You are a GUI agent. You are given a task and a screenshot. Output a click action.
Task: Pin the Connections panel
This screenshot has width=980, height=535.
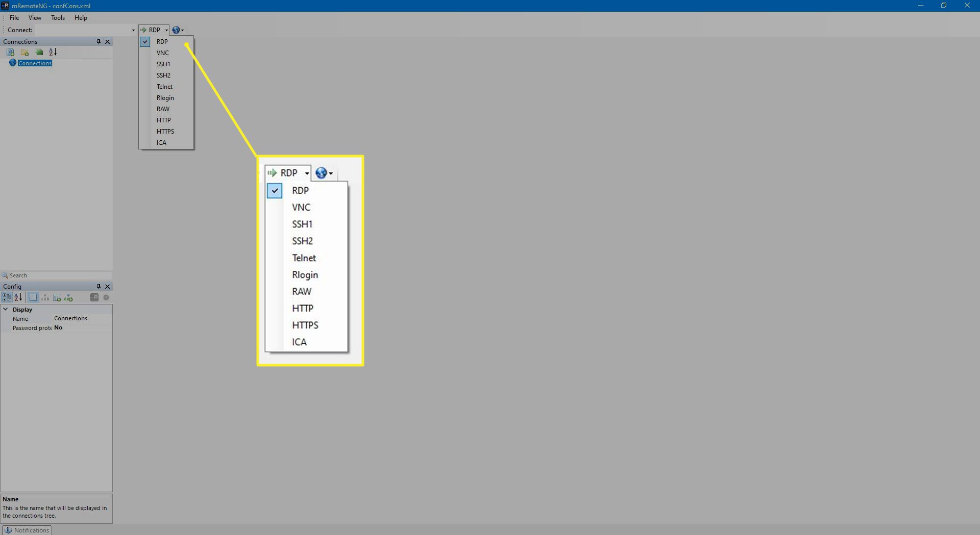tap(99, 42)
